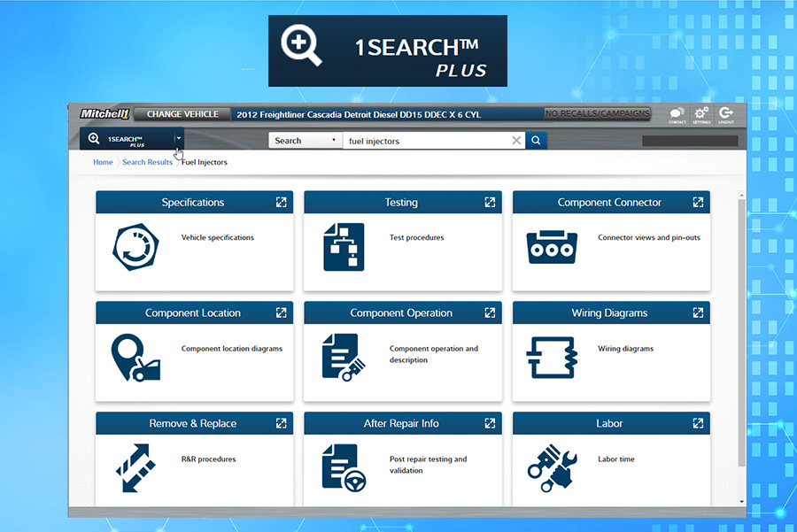Clear the search field with X
Viewport: 797px width, 532px height.
pos(516,141)
